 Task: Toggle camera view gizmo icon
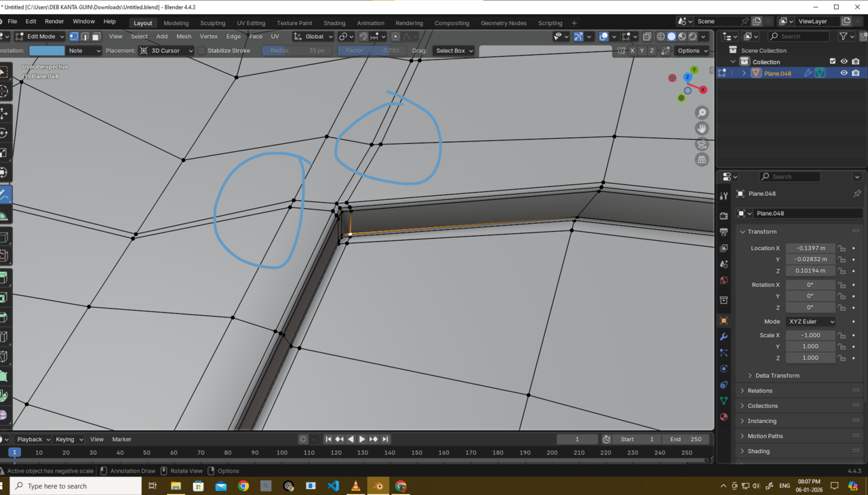point(702,144)
